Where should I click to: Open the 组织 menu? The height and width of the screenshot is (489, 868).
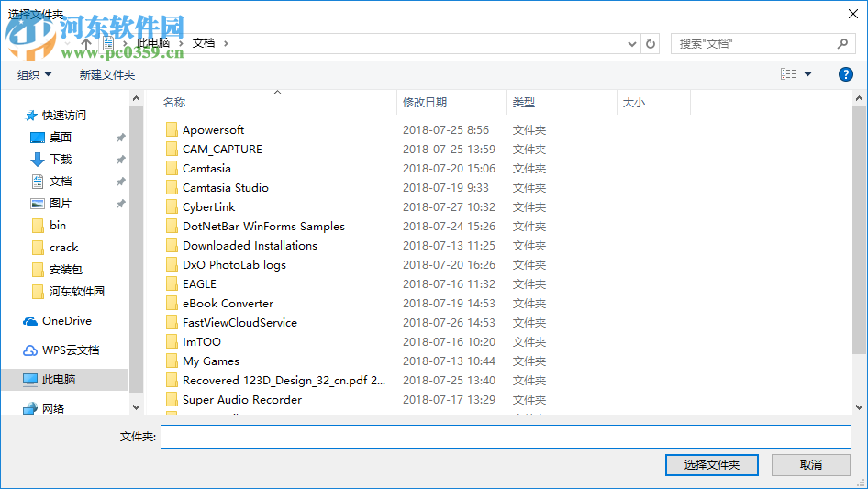(34, 74)
